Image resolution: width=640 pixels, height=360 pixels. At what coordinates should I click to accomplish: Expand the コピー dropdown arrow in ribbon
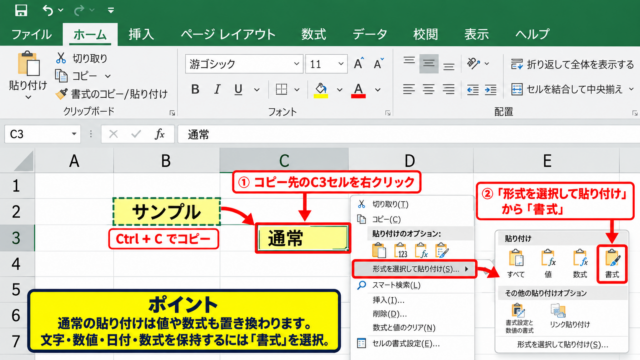tap(108, 76)
